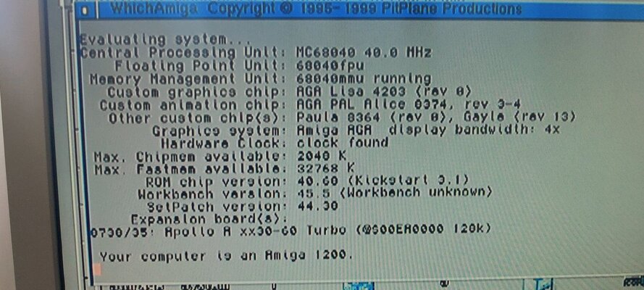The height and width of the screenshot is (290, 644).
Task: Click the 'Gayle (rev 13)' text
Action: click(x=519, y=117)
